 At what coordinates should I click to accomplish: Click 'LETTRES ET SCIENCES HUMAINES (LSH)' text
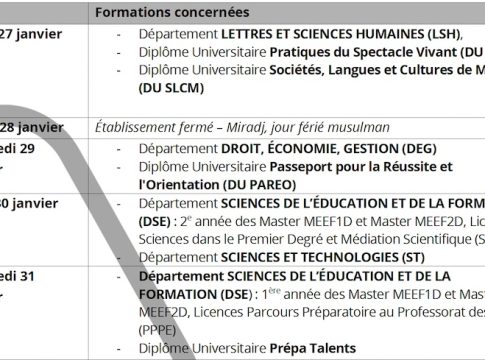341,34
